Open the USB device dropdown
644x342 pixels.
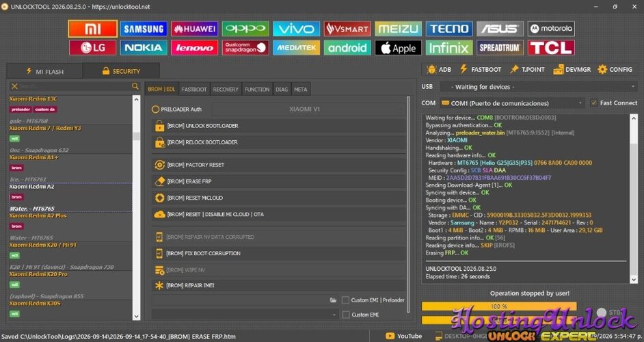point(539,87)
